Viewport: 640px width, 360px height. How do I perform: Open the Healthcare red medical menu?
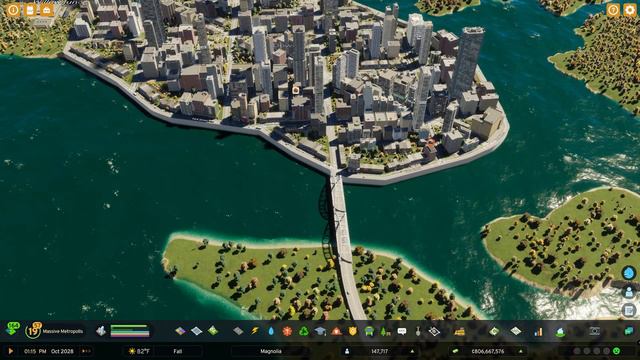click(287, 331)
